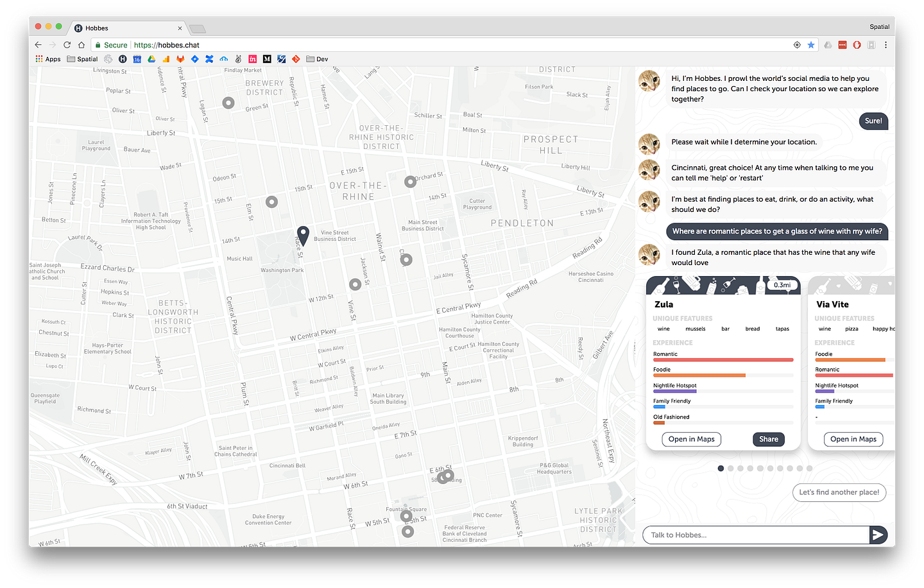Select the second carousel dot

(x=730, y=469)
